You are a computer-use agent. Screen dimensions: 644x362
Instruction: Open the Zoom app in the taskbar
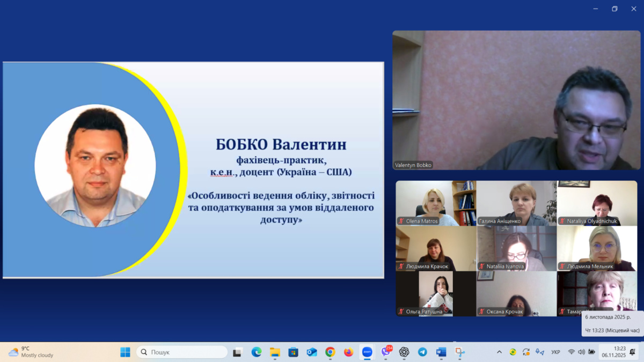[x=367, y=352]
